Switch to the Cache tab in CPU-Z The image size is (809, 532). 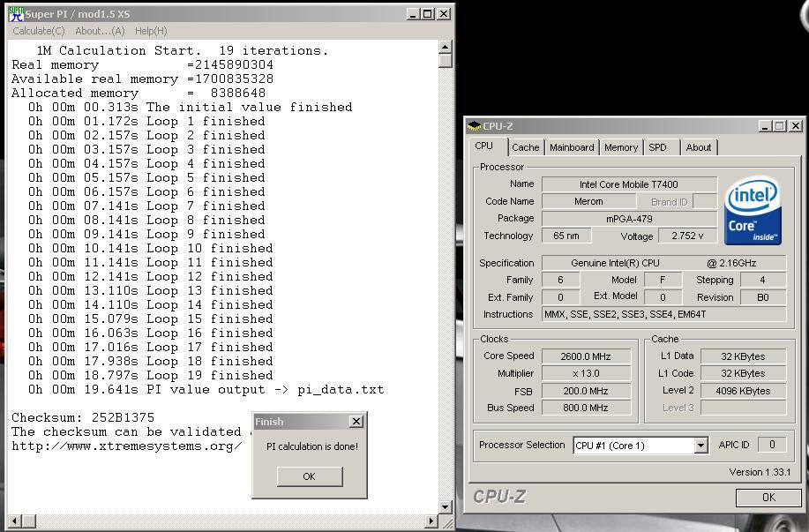[525, 147]
